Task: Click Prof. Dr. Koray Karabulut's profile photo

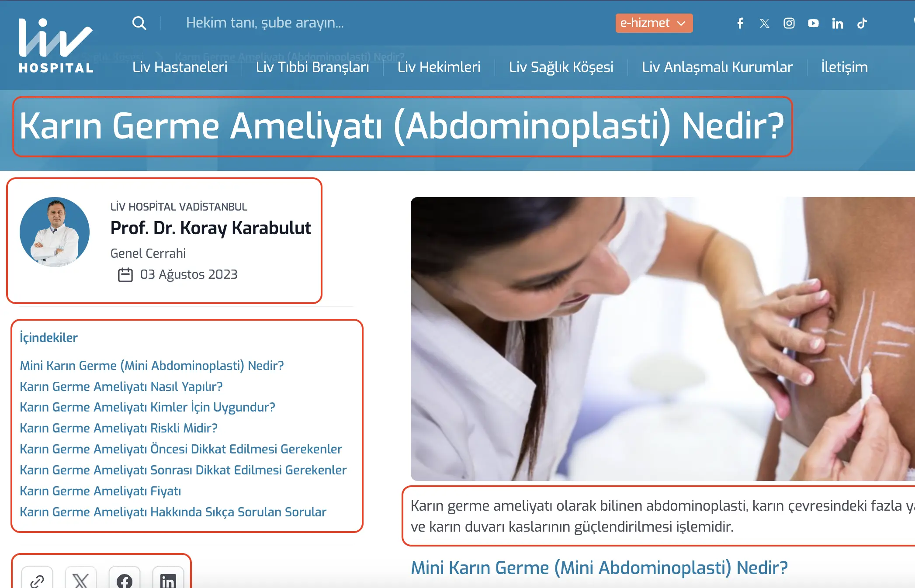Action: (55, 232)
